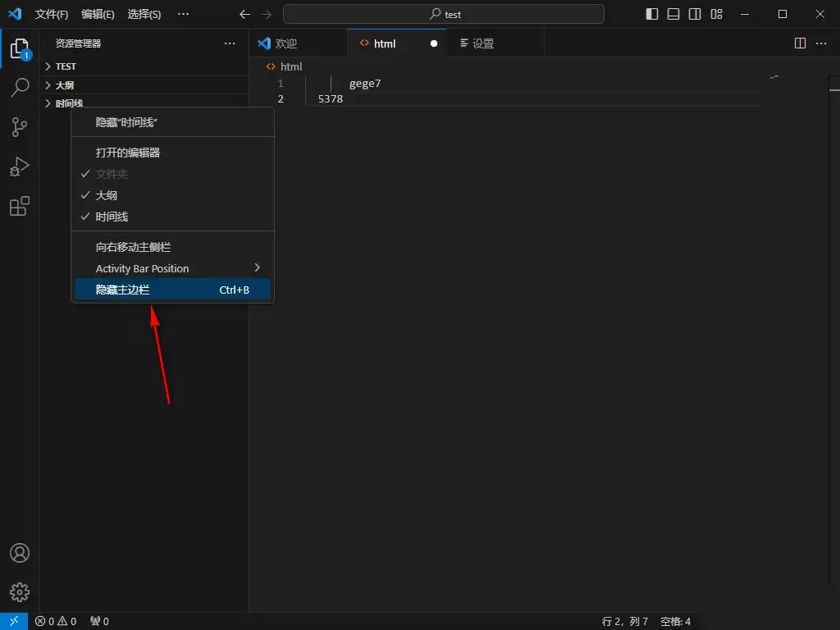Open the Explorer view in the Activity Bar
This screenshot has width=840, height=630.
click(x=18, y=48)
